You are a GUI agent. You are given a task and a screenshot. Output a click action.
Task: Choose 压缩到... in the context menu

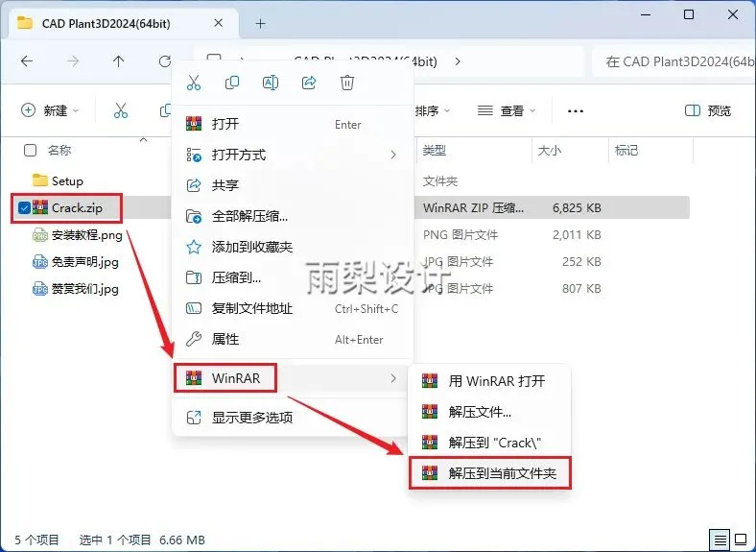(293, 278)
